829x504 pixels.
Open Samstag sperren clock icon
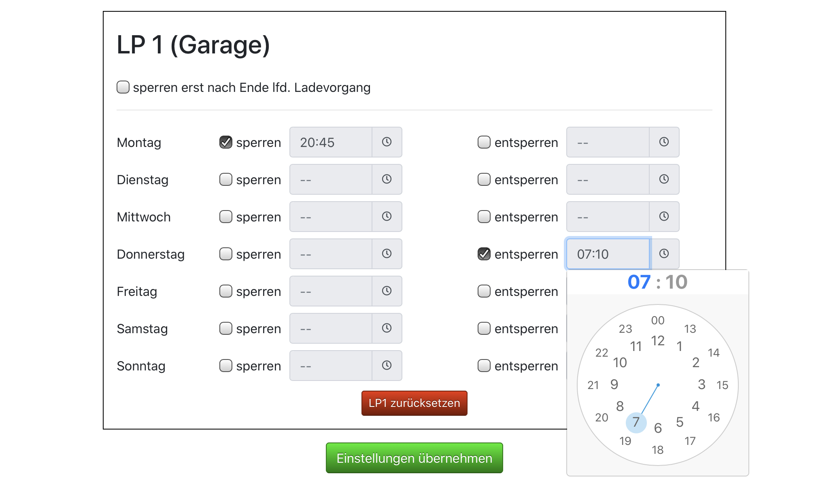[x=387, y=328]
